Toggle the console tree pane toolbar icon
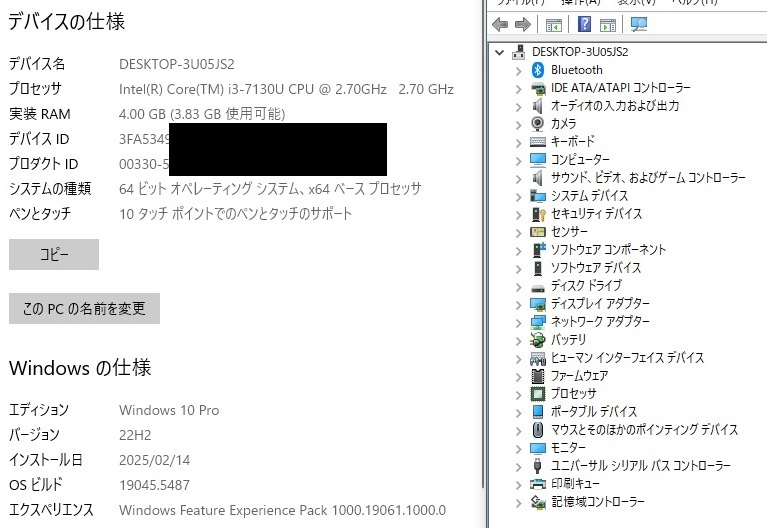767x528 pixels. pos(553,24)
